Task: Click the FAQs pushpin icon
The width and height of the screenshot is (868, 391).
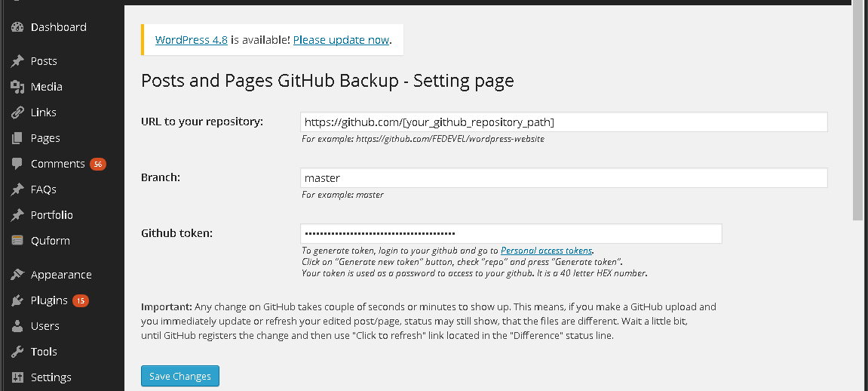Action: click(x=17, y=189)
